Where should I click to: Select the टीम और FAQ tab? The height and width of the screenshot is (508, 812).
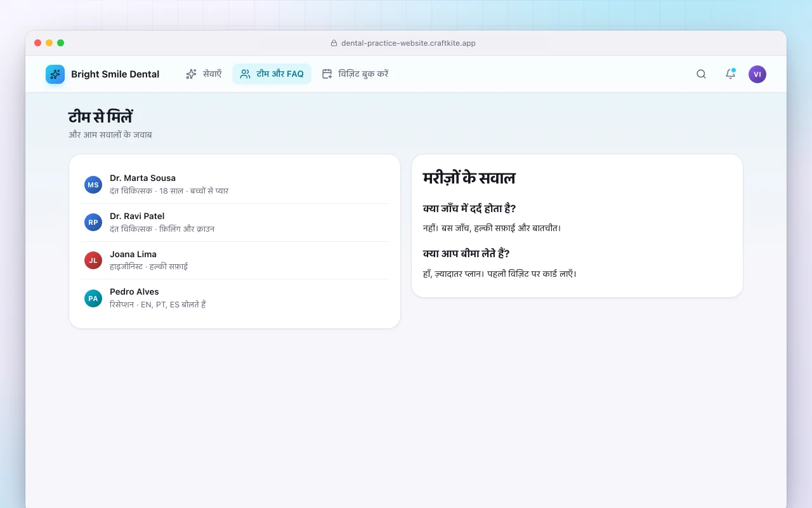pyautogui.click(x=272, y=74)
